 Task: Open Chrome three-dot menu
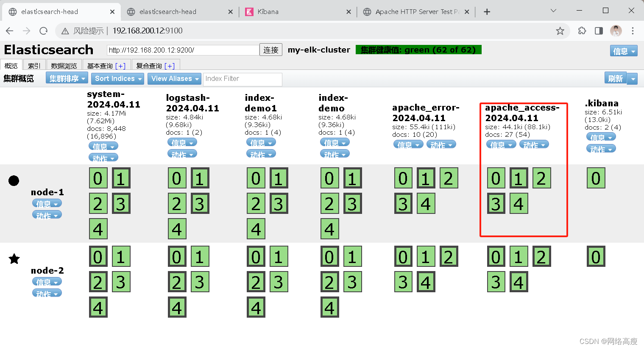click(633, 30)
